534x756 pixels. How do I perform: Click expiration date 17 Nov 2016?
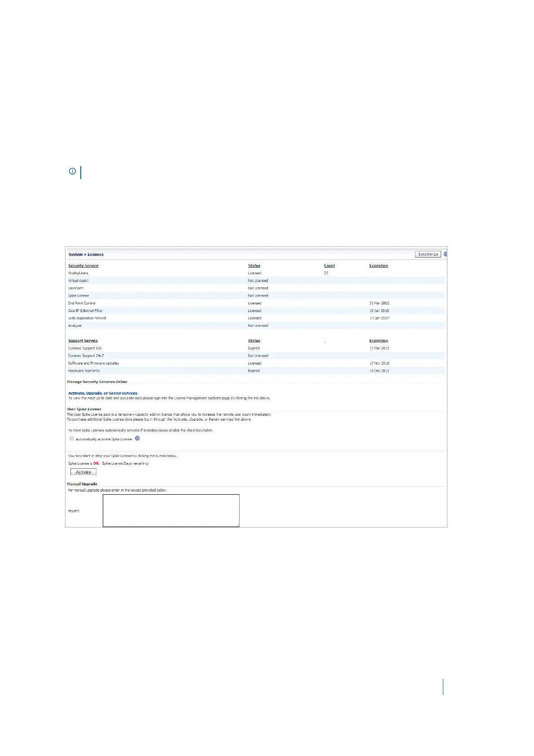pyautogui.click(x=379, y=363)
